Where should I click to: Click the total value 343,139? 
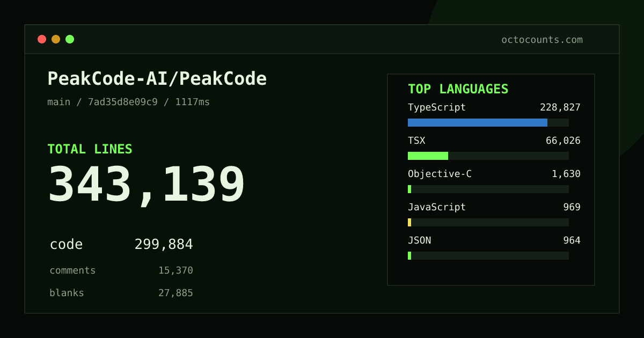pyautogui.click(x=147, y=185)
